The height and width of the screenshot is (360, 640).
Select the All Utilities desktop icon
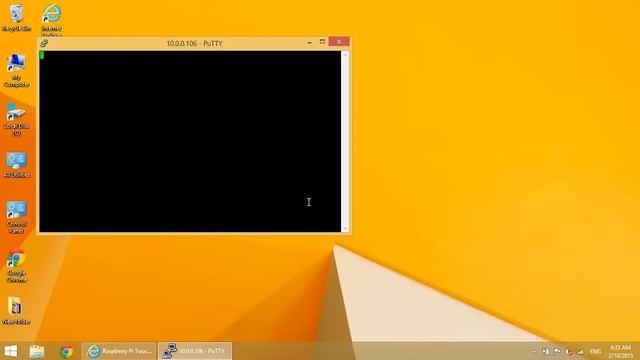point(16,165)
